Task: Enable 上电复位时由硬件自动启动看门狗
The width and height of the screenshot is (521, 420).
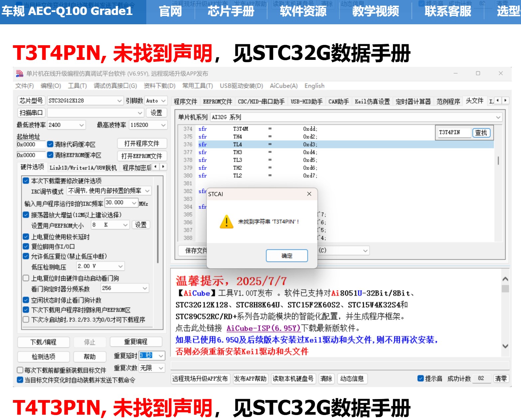Action: [26, 278]
